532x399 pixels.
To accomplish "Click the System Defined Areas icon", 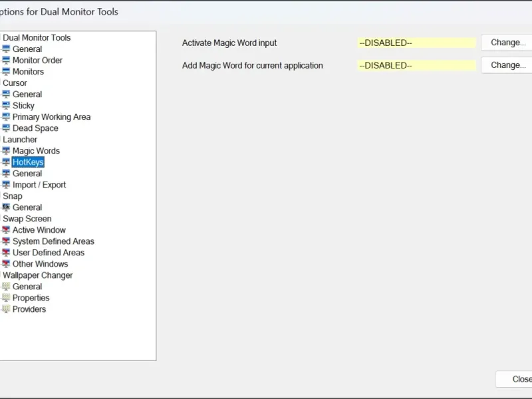I will [x=6, y=241].
